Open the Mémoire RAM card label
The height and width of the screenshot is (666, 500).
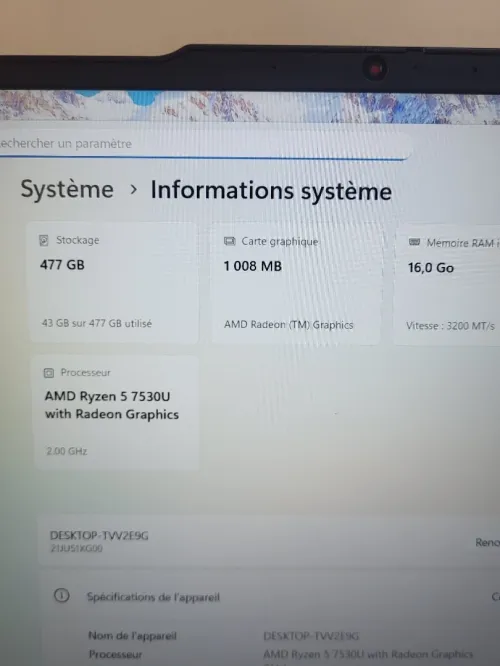[463, 243]
